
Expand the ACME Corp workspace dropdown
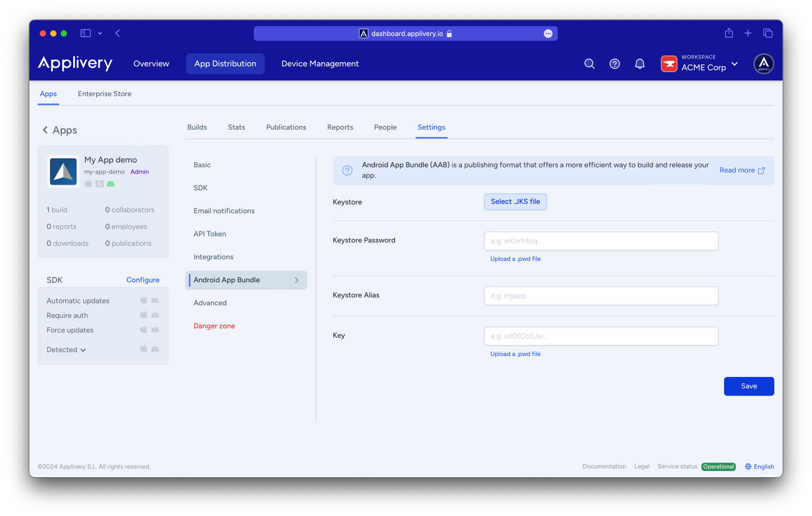tap(735, 64)
